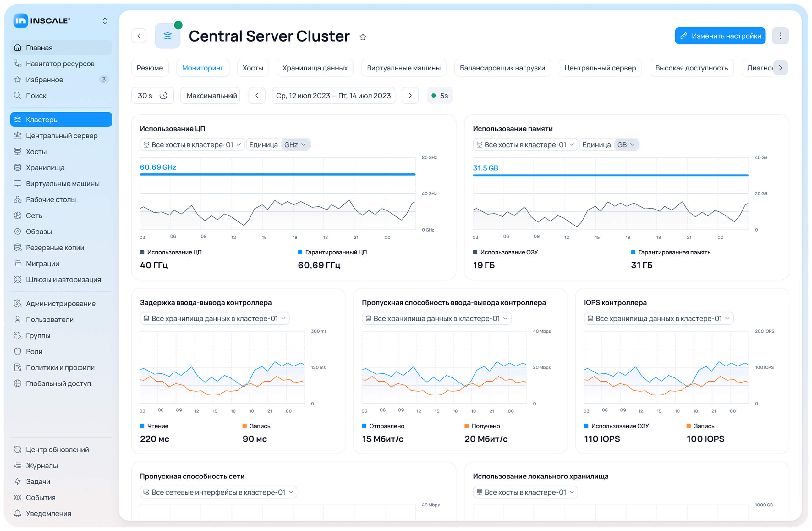Switch to the Хосты tab

click(x=252, y=68)
